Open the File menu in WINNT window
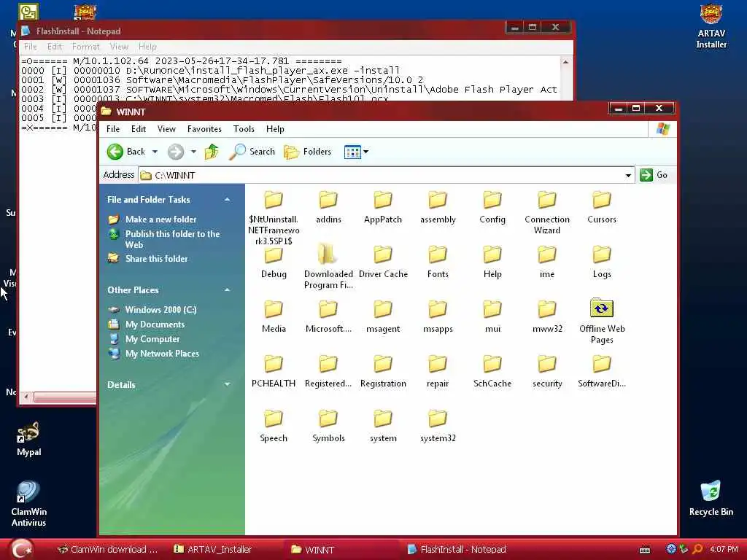Screen dimensions: 747x560 click(x=113, y=129)
